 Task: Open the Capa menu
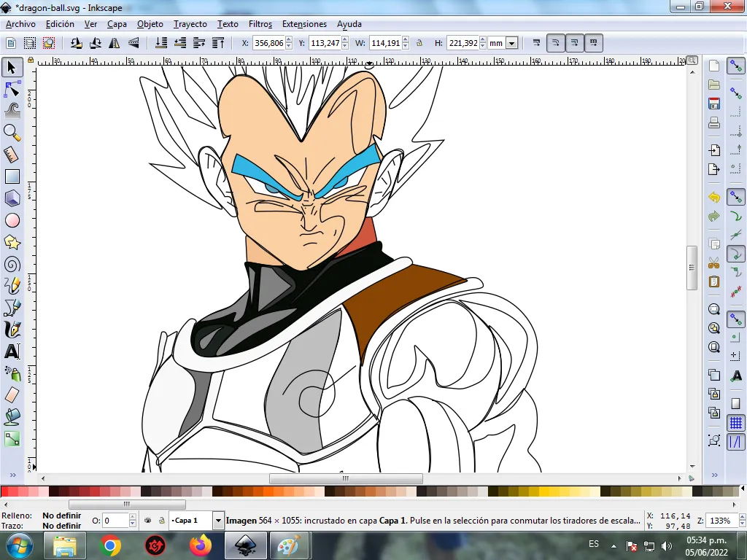click(x=117, y=24)
